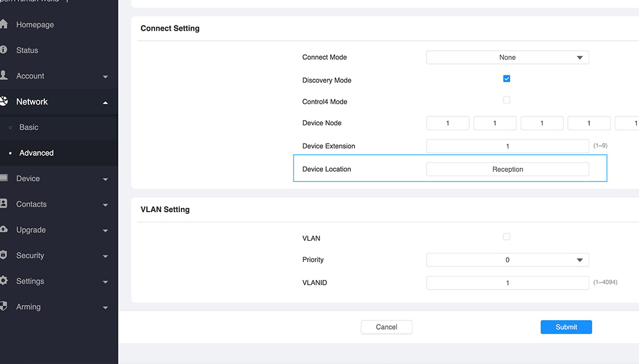Click the Network globe icon
Viewport: 639px width, 364px height.
(x=3, y=102)
